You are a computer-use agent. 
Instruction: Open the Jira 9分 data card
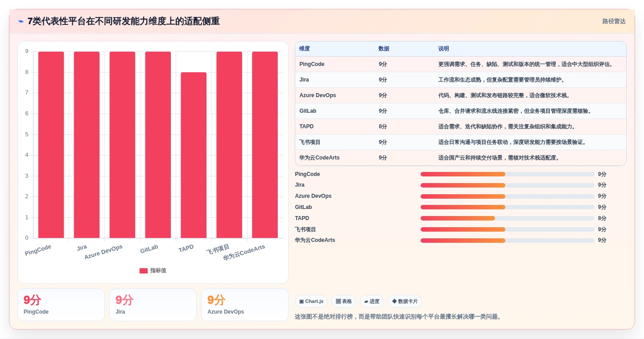click(153, 305)
